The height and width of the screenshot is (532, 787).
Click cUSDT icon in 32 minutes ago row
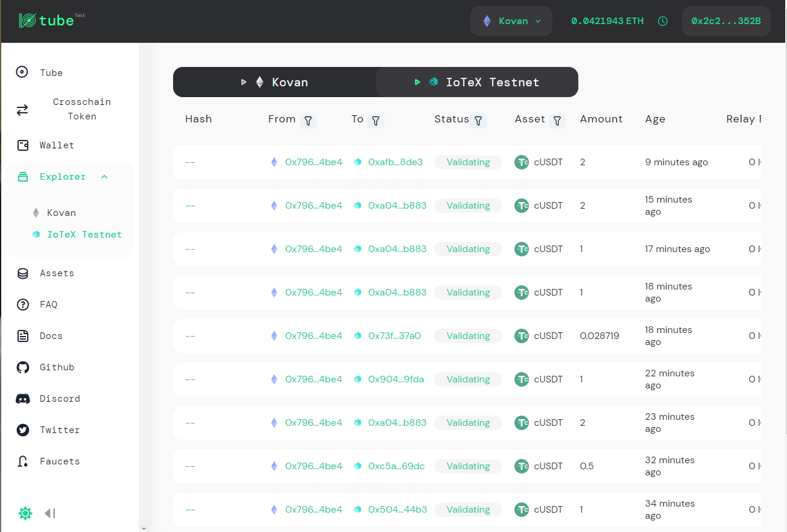click(x=522, y=466)
